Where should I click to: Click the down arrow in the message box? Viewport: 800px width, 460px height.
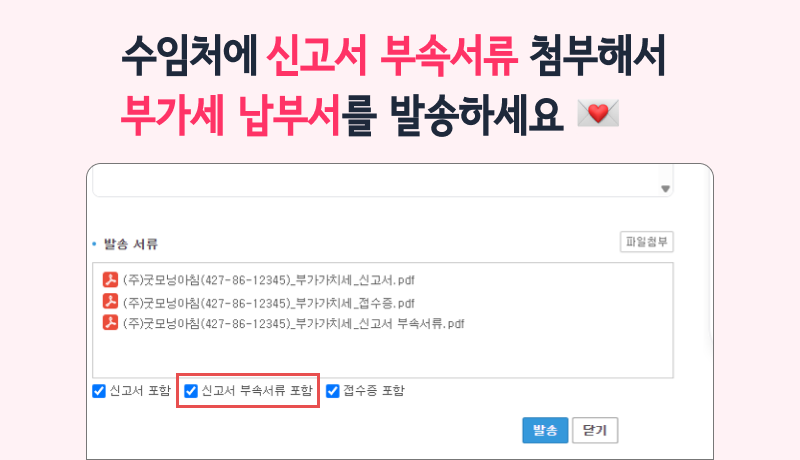665,189
